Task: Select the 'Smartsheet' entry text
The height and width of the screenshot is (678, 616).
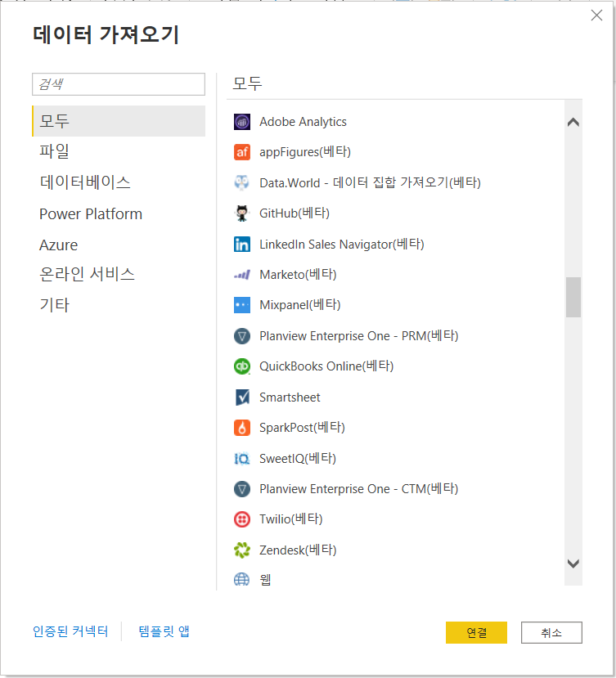Action: pos(290,397)
